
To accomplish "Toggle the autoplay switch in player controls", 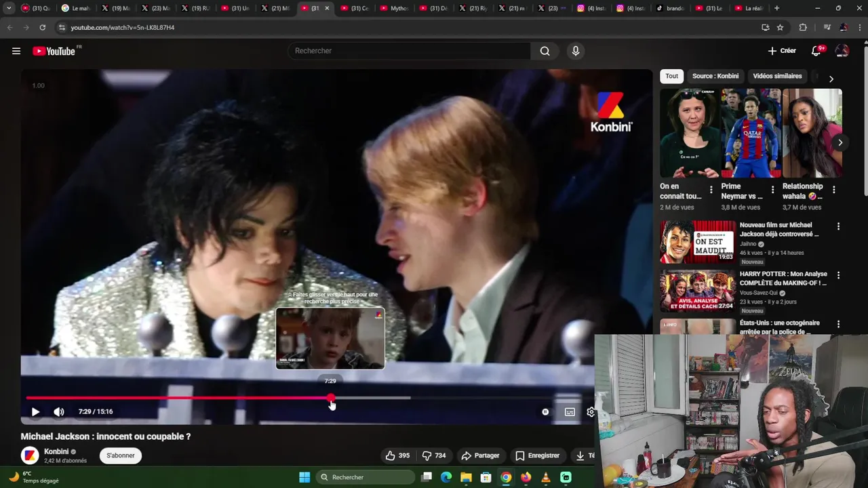I will point(545,411).
